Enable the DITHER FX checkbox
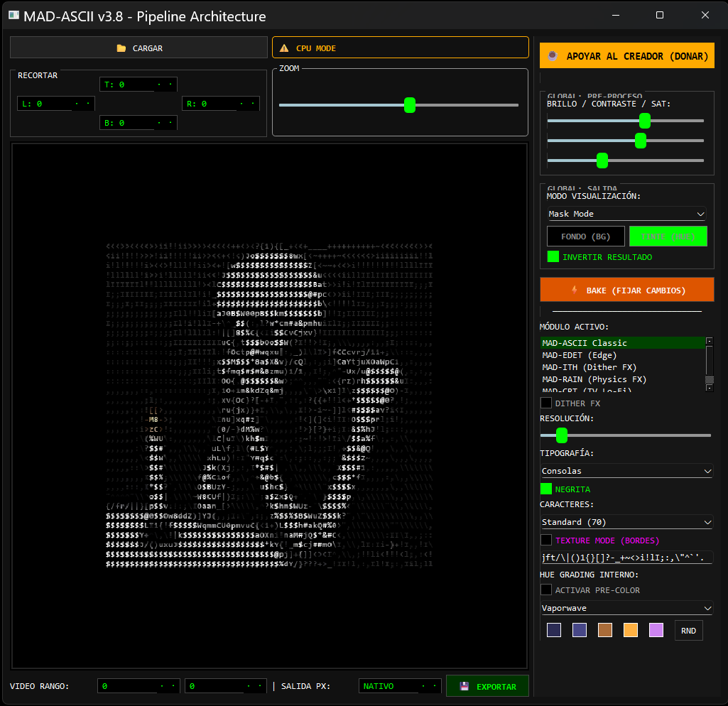The image size is (728, 706). pos(546,403)
